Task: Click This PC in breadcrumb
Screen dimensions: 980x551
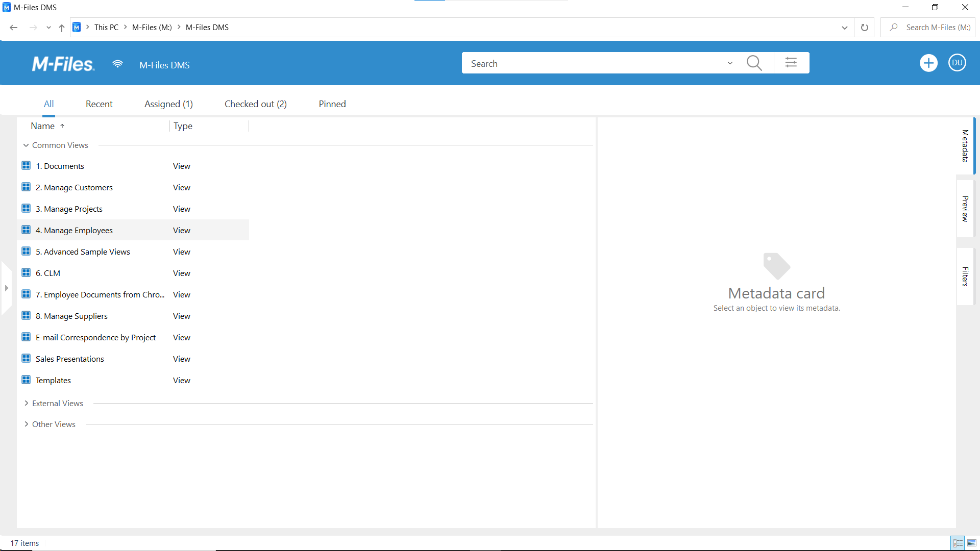Action: pos(106,28)
